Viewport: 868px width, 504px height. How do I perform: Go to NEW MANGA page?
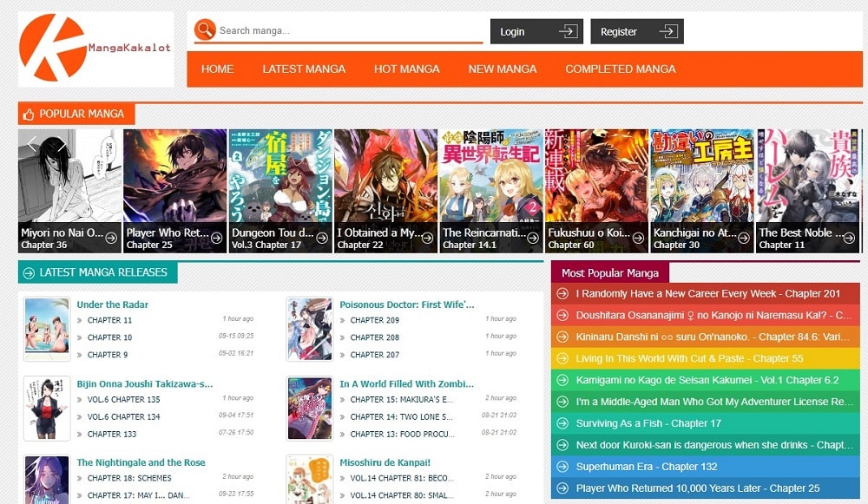(x=503, y=69)
